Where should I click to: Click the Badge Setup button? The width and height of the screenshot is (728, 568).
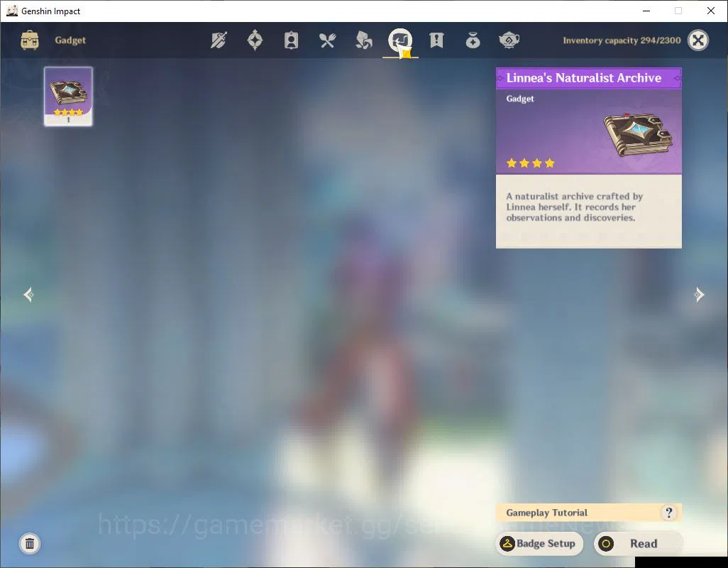[x=539, y=543]
